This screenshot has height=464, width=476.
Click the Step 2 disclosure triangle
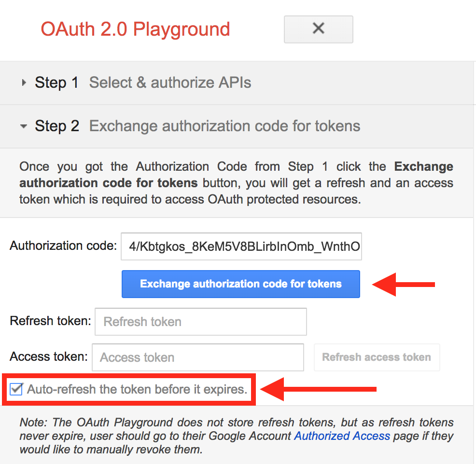(23, 126)
